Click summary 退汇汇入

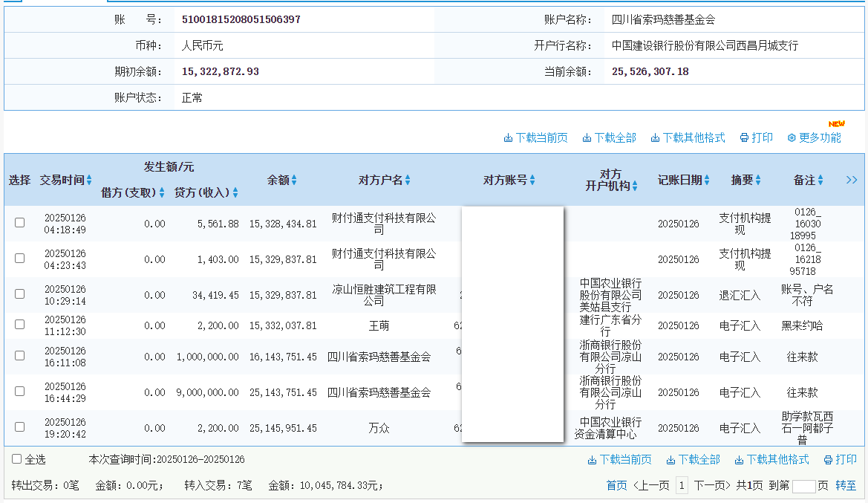(x=740, y=295)
